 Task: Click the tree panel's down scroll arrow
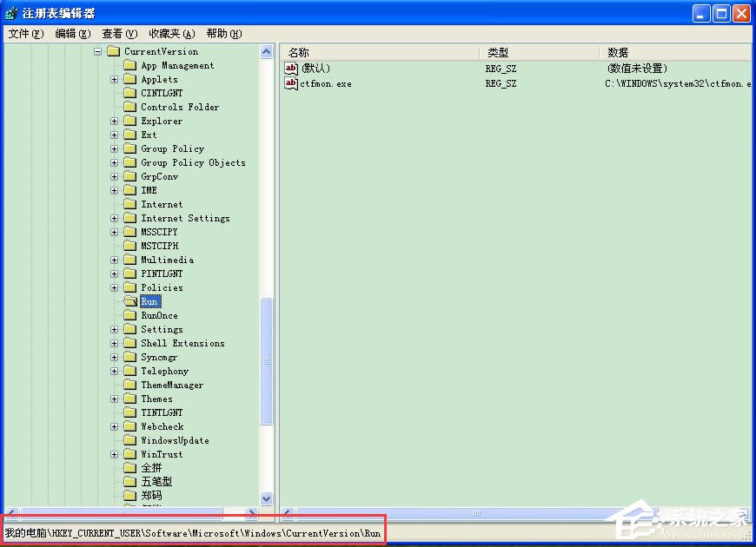[268, 499]
